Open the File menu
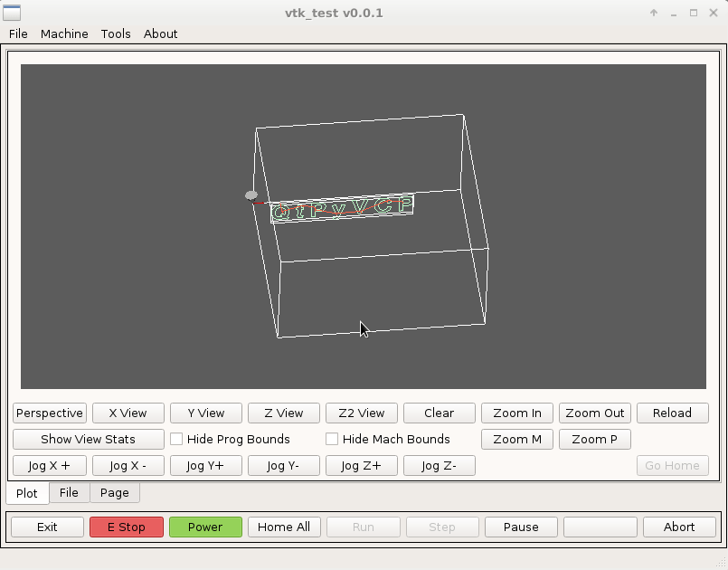The width and height of the screenshot is (728, 570). pos(18,33)
